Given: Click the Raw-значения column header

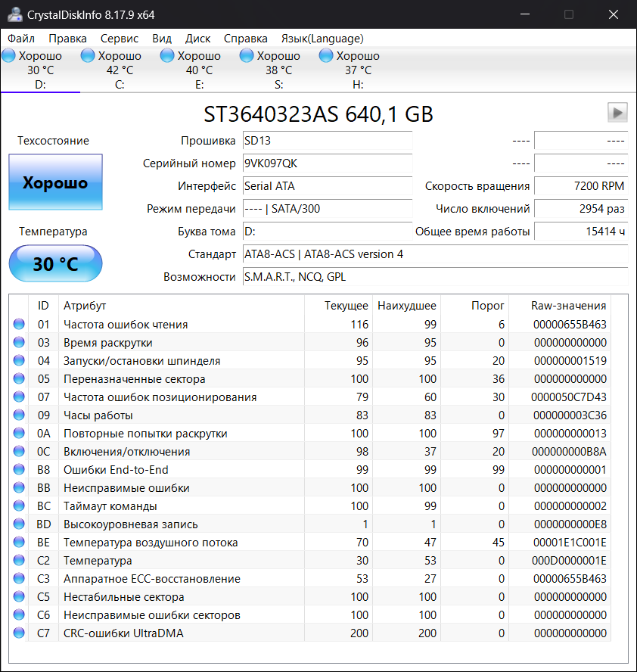Looking at the screenshot, I should [x=560, y=306].
